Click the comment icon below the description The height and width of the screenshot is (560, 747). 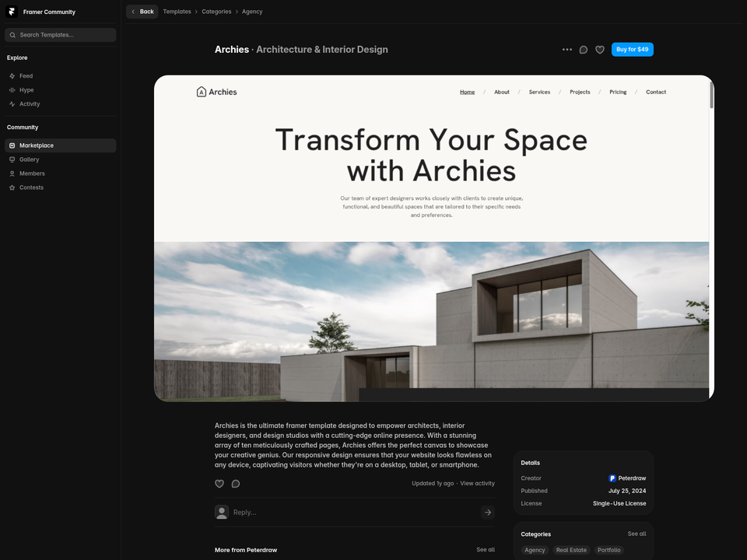pos(236,483)
